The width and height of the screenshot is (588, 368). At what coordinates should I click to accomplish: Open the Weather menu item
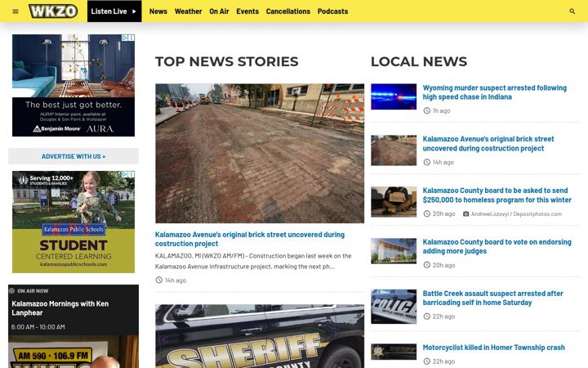(x=189, y=11)
